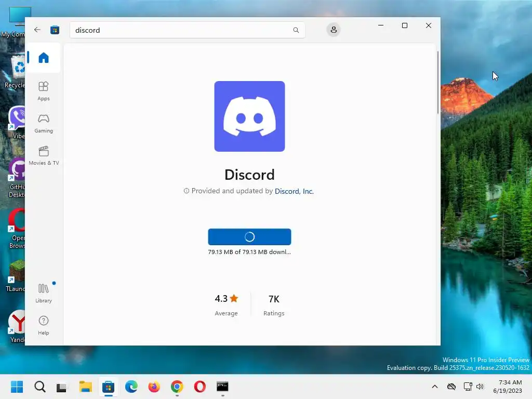Screen dimensions: 532x399
Task: Open the Discord, Inc. publisher link
Action: 294,191
